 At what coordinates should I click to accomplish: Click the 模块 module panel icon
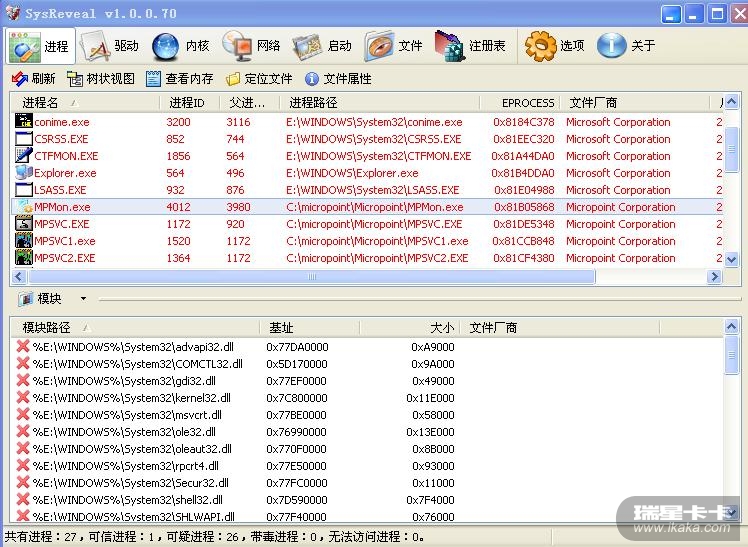(x=26, y=299)
